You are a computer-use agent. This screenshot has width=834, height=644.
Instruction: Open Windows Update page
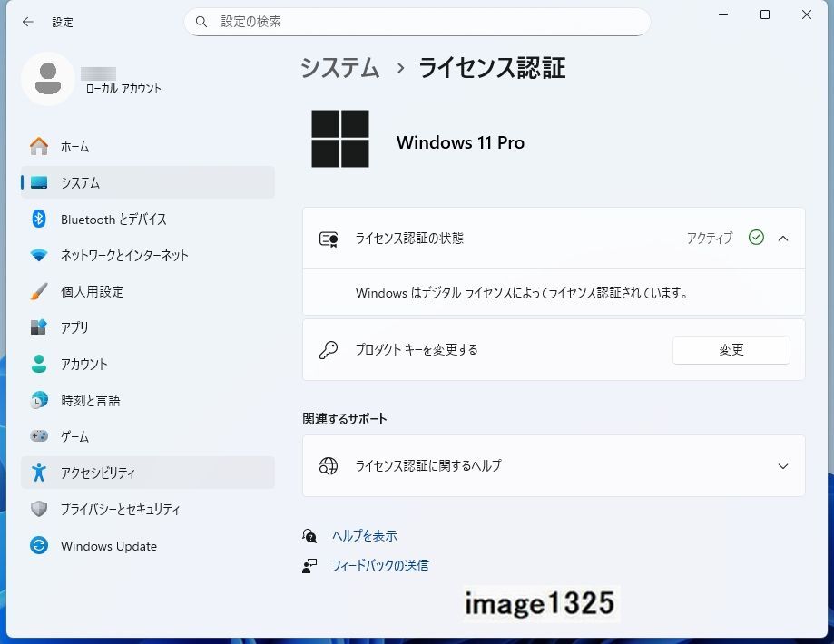[148, 546]
